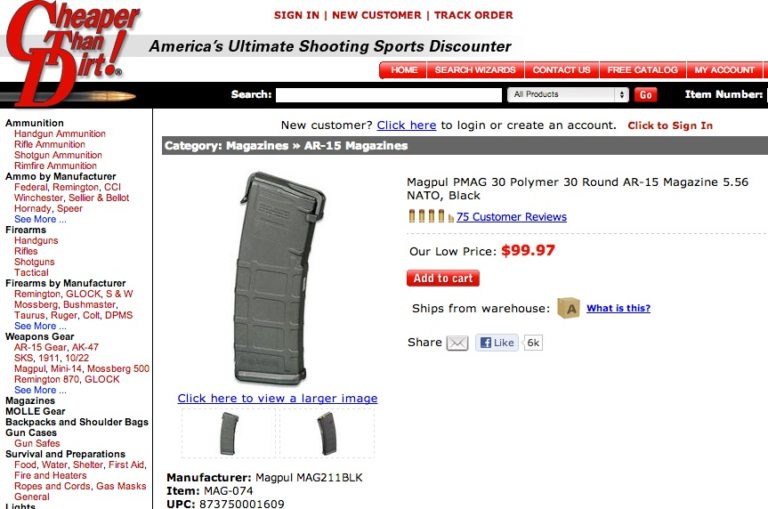Open 75 Customer Reviews link
The image size is (768, 509).
click(x=511, y=217)
